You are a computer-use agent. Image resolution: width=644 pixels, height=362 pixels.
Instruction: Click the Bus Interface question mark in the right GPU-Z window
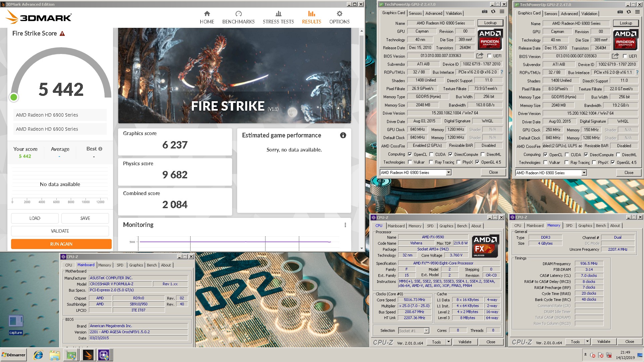637,72
